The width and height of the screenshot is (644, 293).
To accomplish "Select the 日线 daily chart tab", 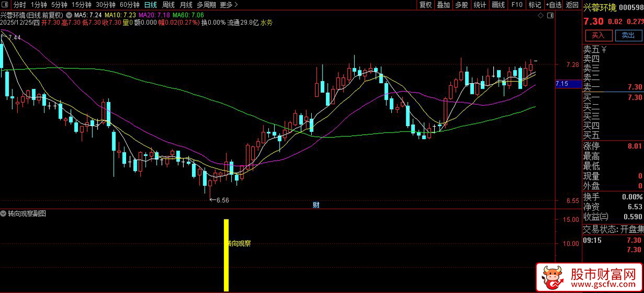I will pyautogui.click(x=151, y=5).
